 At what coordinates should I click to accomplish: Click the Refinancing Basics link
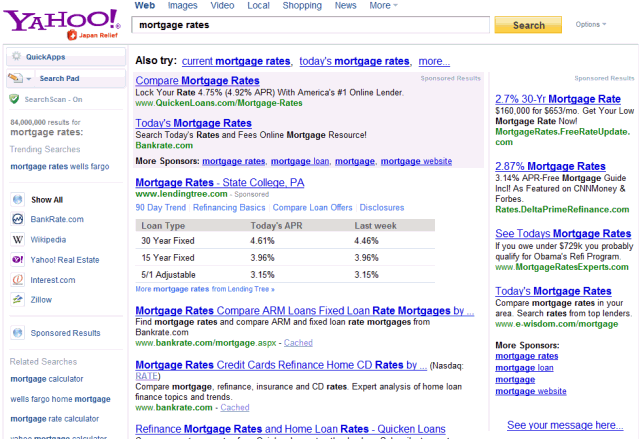[229, 208]
